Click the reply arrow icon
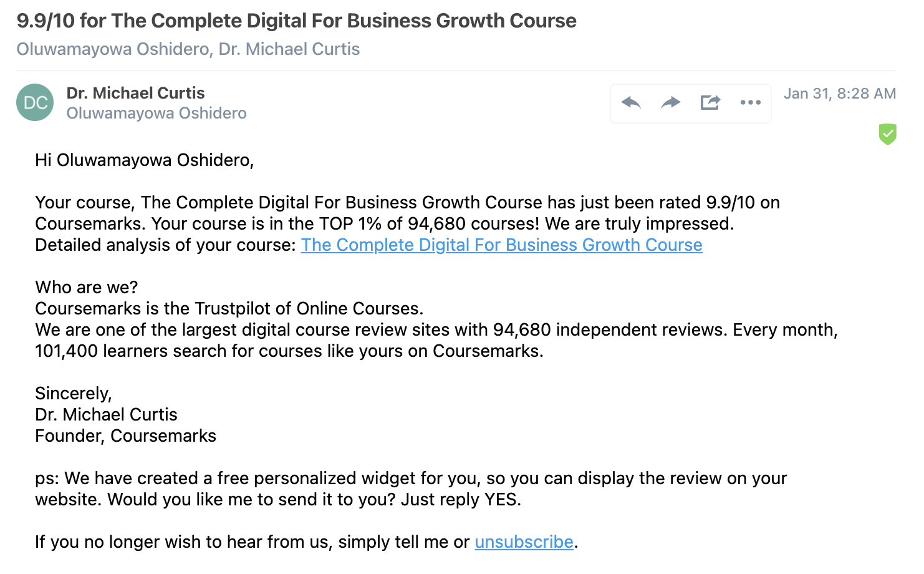 pyautogui.click(x=631, y=102)
